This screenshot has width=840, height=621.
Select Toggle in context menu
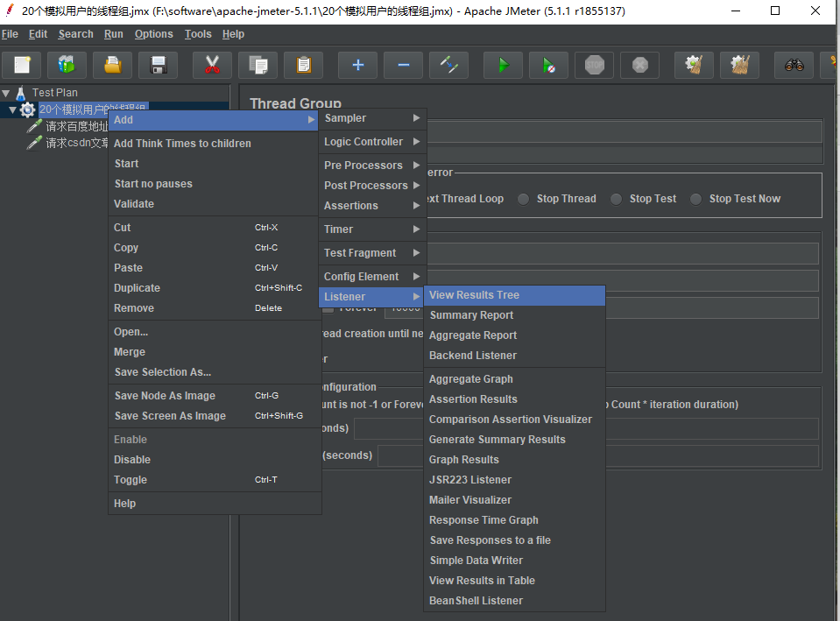214,480
